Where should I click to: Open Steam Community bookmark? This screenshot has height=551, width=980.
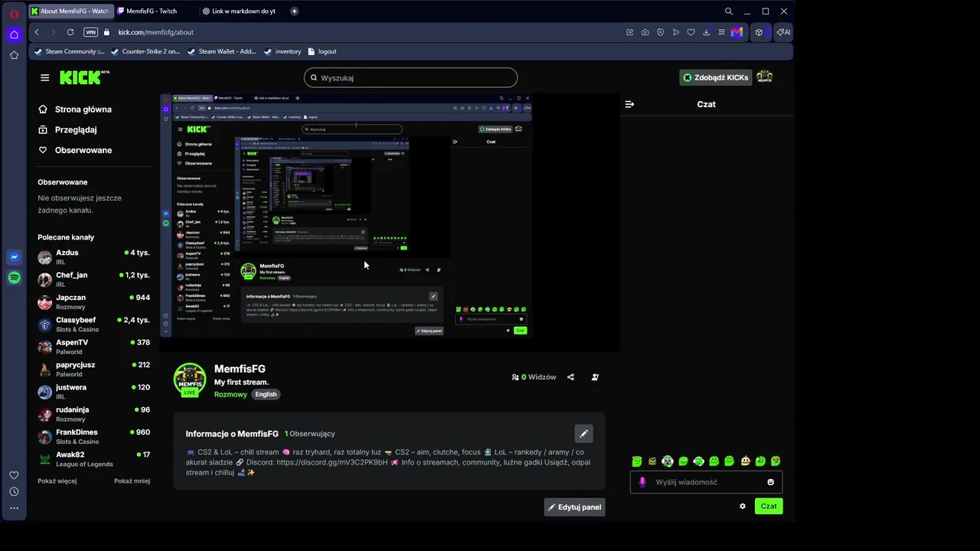[69, 51]
